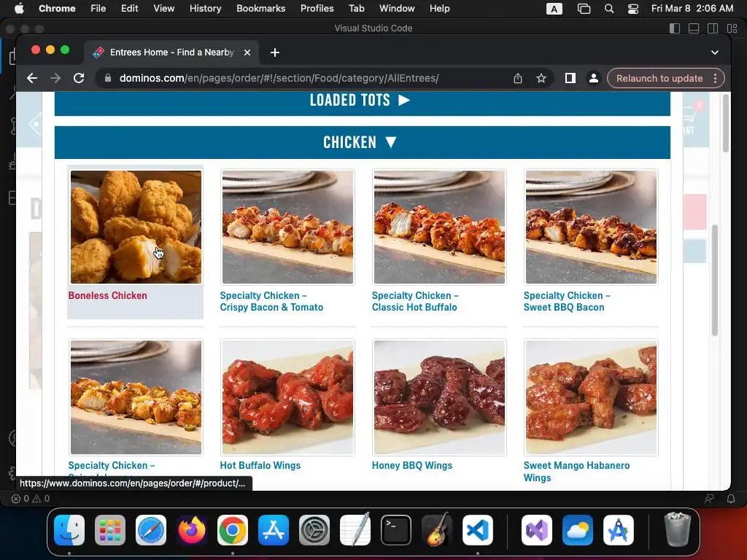This screenshot has height=560, width=747.
Task: Open Spotlight search in menu bar
Action: [609, 9]
